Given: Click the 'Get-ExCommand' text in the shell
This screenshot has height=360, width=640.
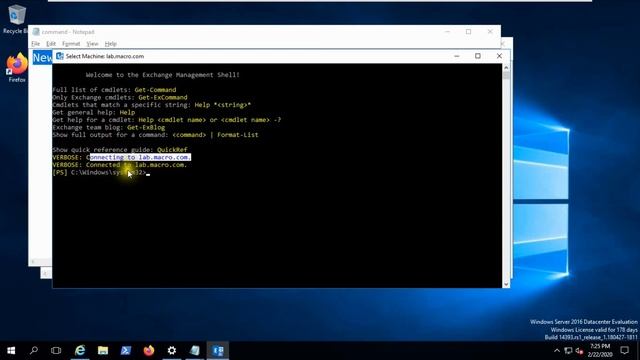Looking at the screenshot, I should pyautogui.click(x=163, y=97).
